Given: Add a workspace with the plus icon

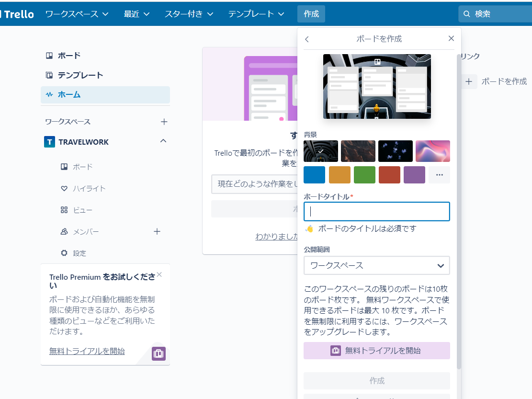Looking at the screenshot, I should 164,122.
